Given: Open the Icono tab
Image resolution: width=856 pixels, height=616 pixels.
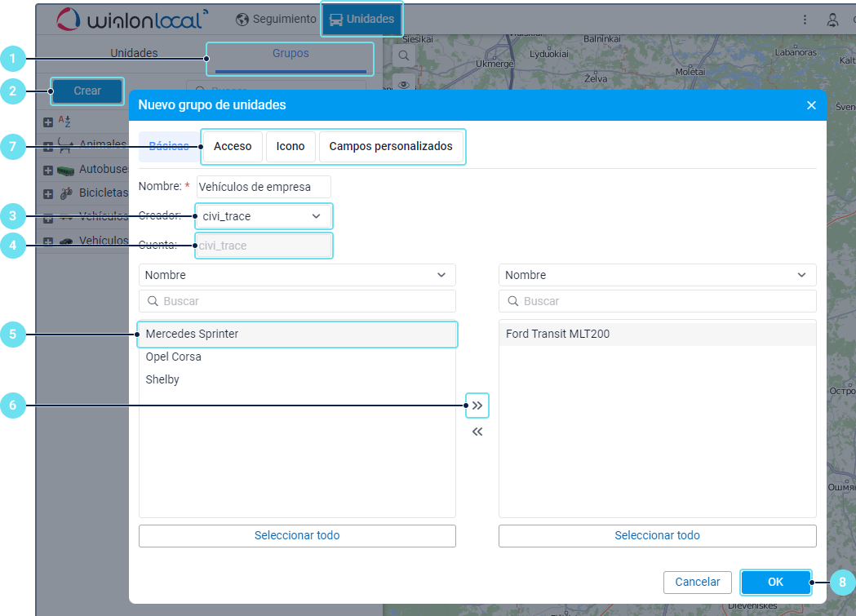Looking at the screenshot, I should 291,147.
